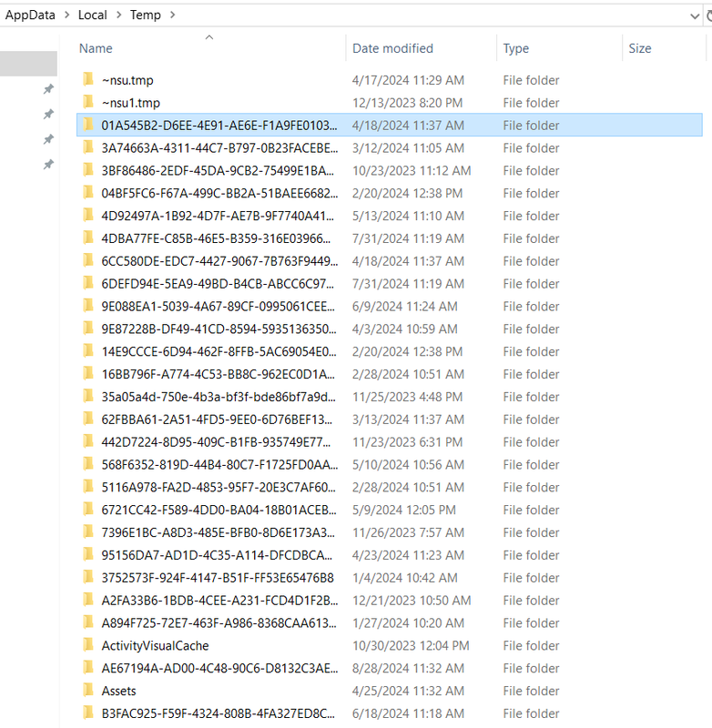Select the ActivityVisualCache folder name

[x=155, y=646]
